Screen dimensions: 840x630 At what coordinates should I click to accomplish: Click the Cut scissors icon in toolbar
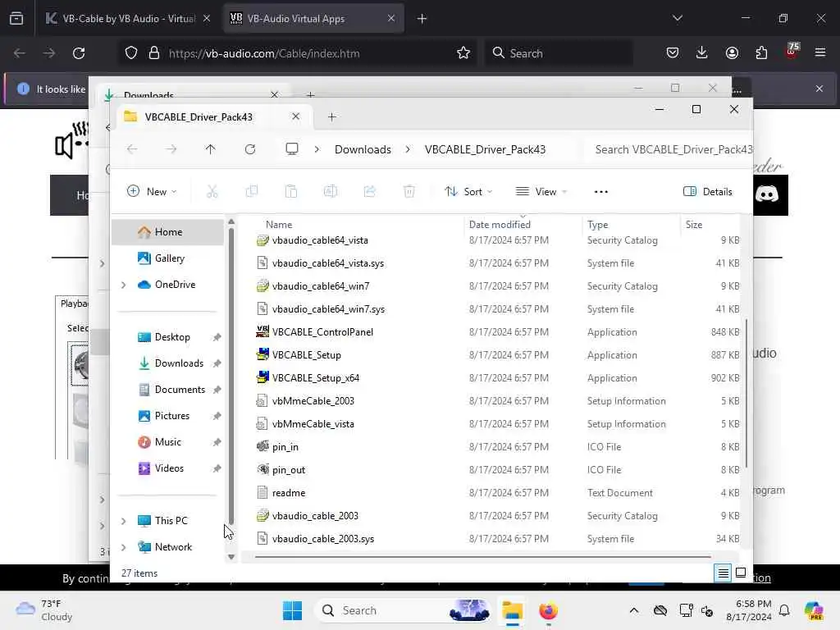tap(212, 192)
